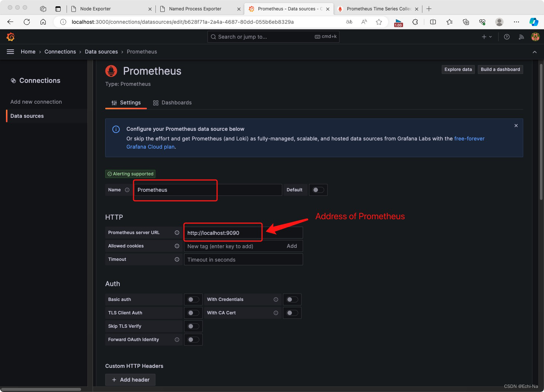Go to Data sources breadcrumb
Viewport: 544px width, 392px height.
(x=101, y=52)
